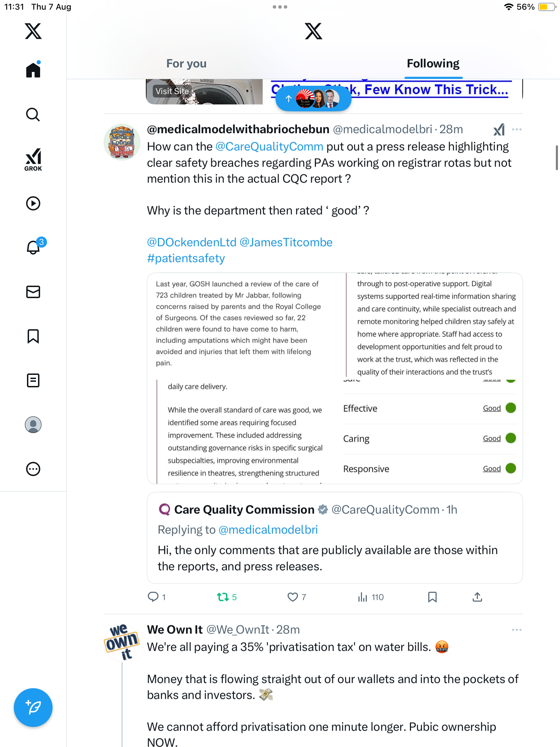This screenshot has width=560, height=747.
Task: Open the #patientsafety hashtag
Action: [x=186, y=258]
